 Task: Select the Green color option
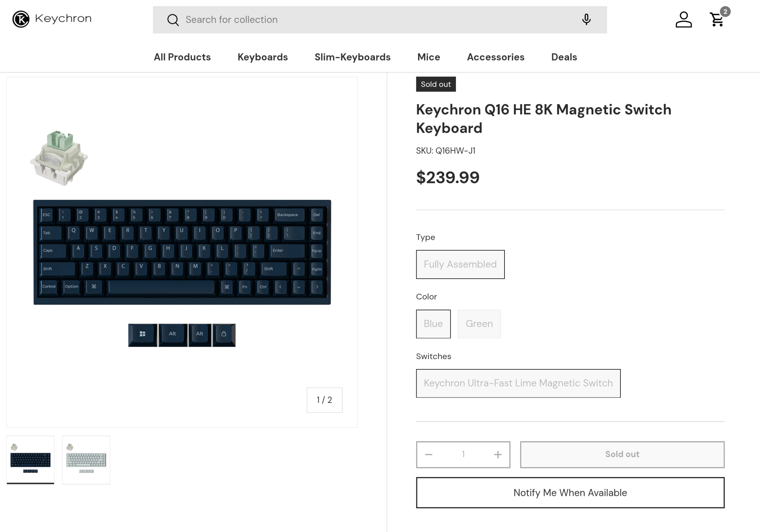[479, 324]
